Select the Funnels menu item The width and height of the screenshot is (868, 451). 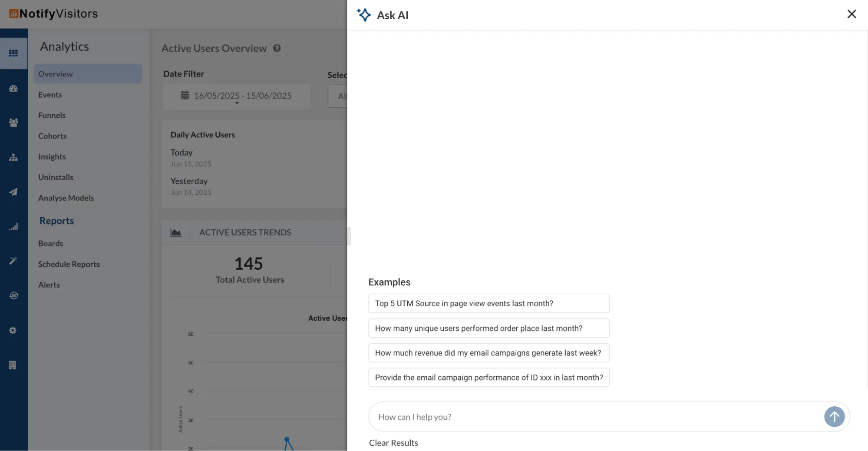pos(52,115)
